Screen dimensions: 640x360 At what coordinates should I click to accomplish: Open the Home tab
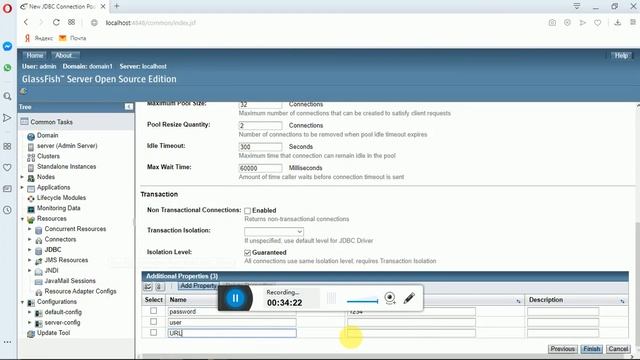click(x=35, y=56)
